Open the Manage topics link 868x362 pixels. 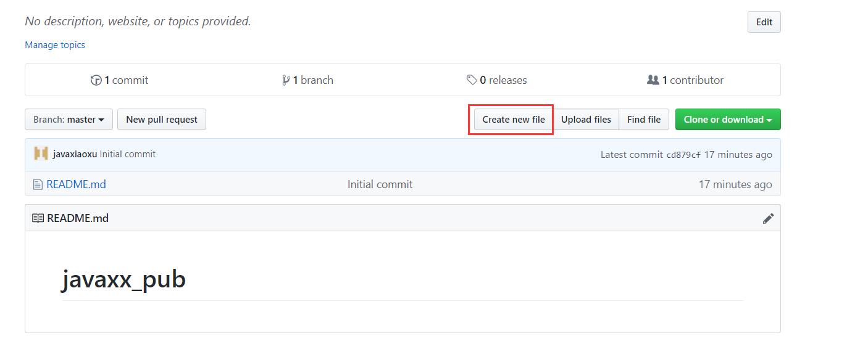55,45
